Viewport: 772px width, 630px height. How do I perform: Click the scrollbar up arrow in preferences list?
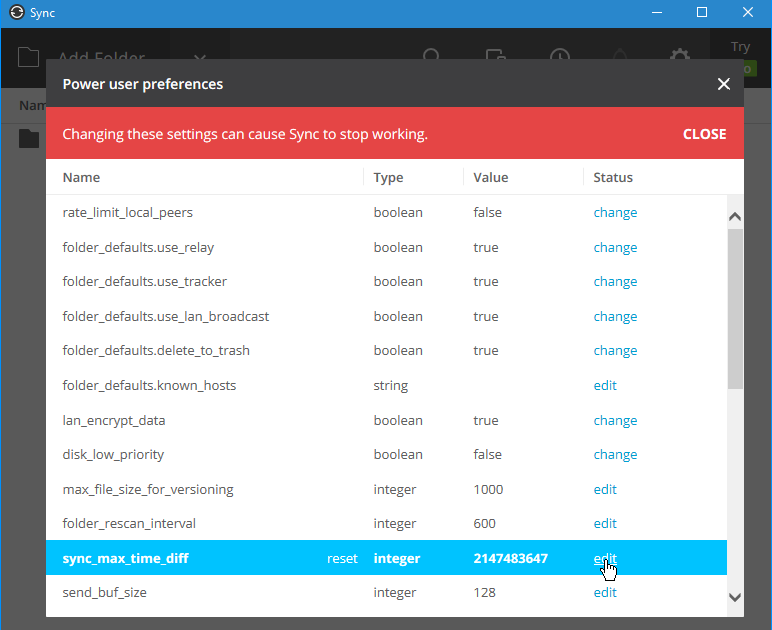pos(735,216)
